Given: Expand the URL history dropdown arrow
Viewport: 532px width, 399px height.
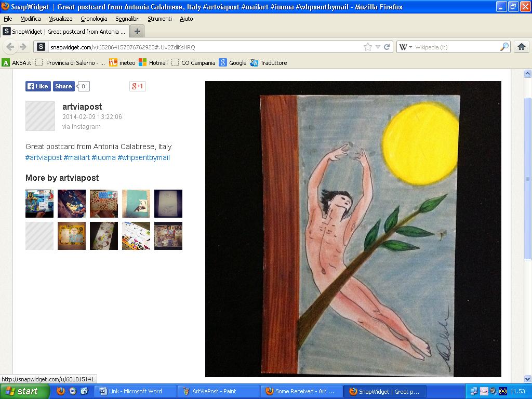Looking at the screenshot, I should pos(378,47).
